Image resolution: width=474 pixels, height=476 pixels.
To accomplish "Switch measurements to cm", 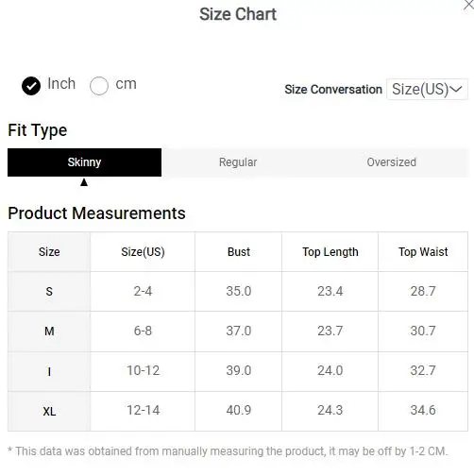I will click(99, 86).
